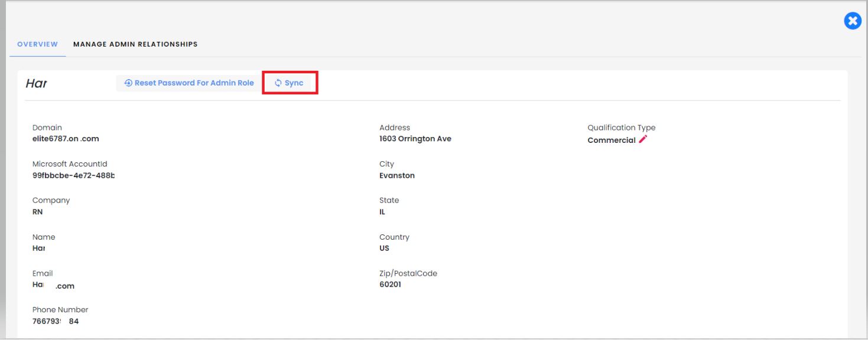Image resolution: width=868 pixels, height=340 pixels.
Task: Click the Country field label
Action: click(x=394, y=237)
